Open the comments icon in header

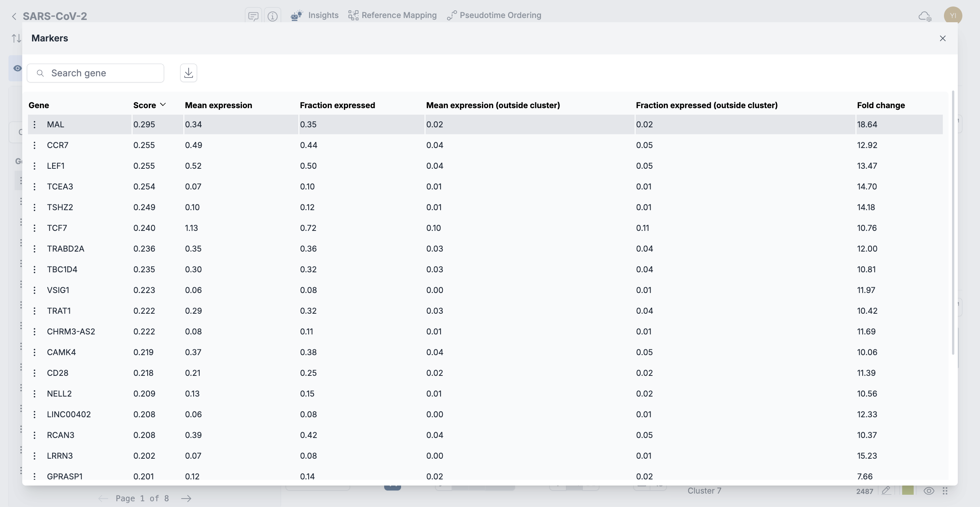(253, 16)
